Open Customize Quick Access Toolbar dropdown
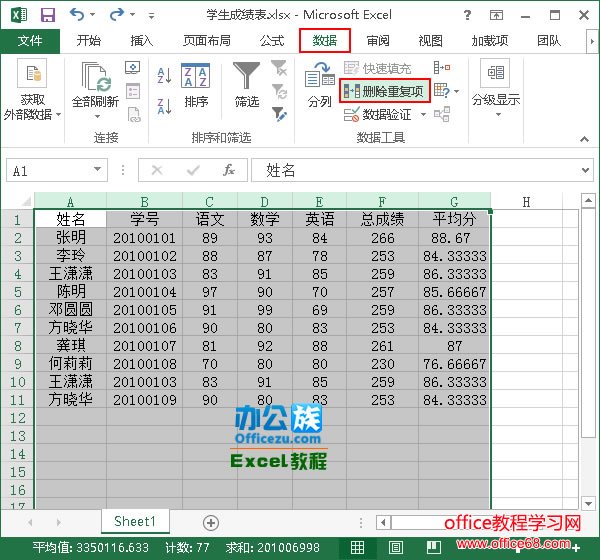 pyautogui.click(x=152, y=16)
